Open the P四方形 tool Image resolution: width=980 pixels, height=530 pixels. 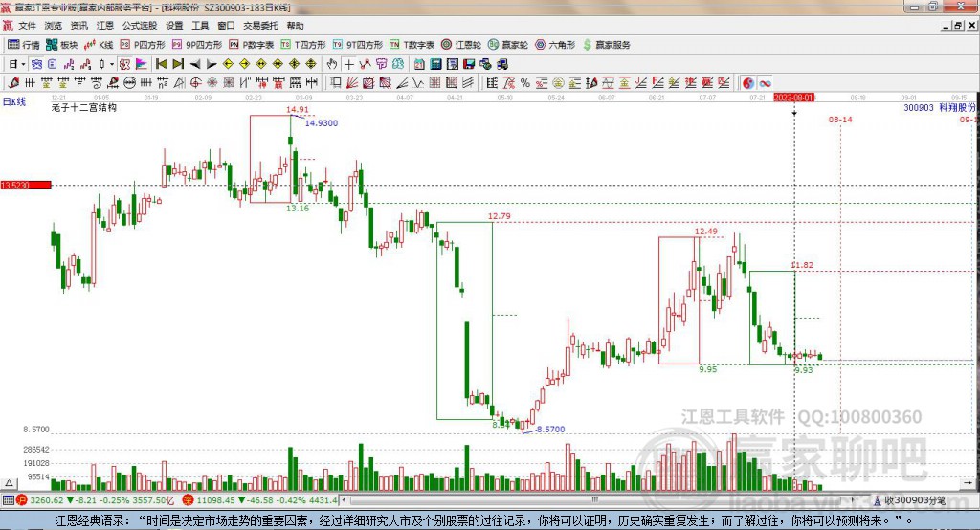[143, 44]
